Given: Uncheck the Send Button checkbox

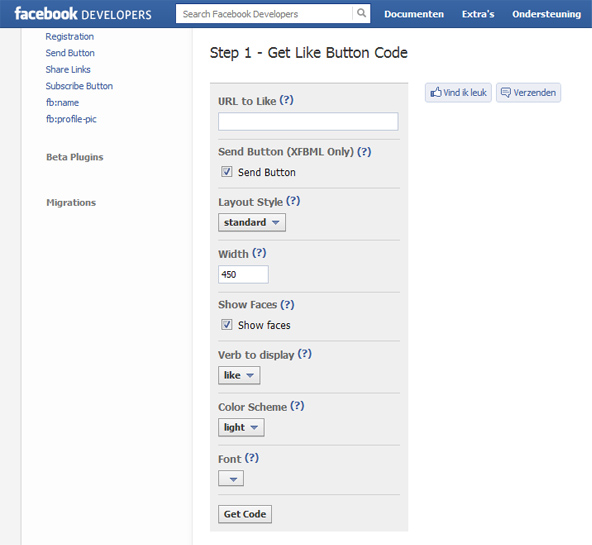Looking at the screenshot, I should tap(227, 172).
